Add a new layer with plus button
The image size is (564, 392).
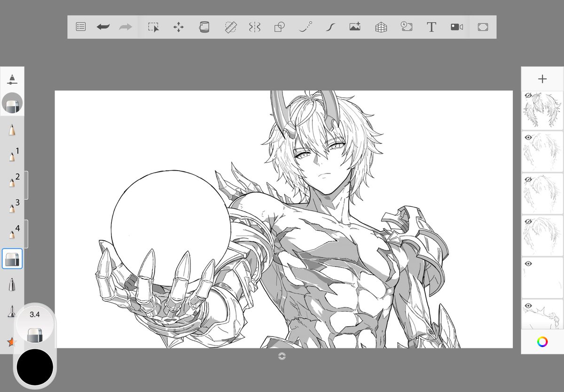(x=542, y=79)
